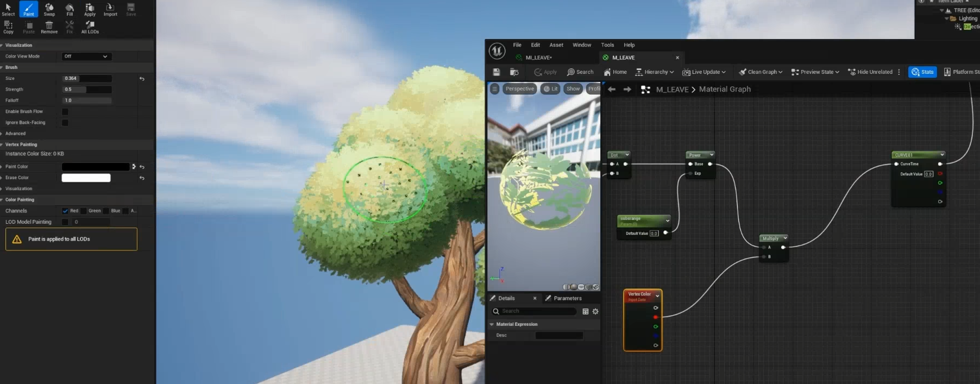Click the Swap colors tool icon
The height and width of the screenshot is (384, 980).
tap(49, 9)
